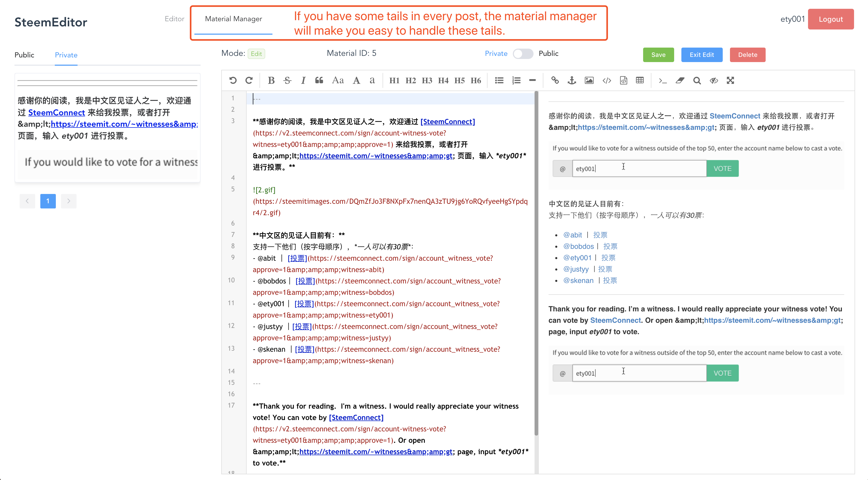Viewport: 868px width, 480px height.
Task: Focus the upper ety001 witness input
Action: coord(639,169)
